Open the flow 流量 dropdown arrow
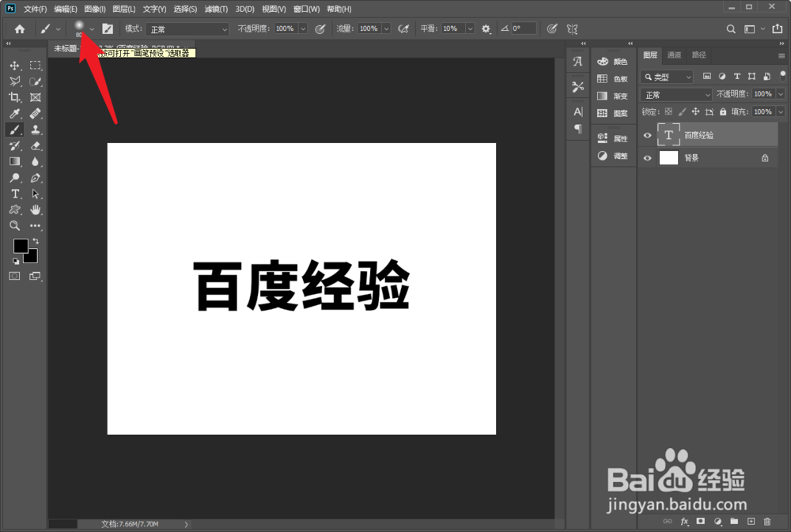791x532 pixels. [387, 28]
